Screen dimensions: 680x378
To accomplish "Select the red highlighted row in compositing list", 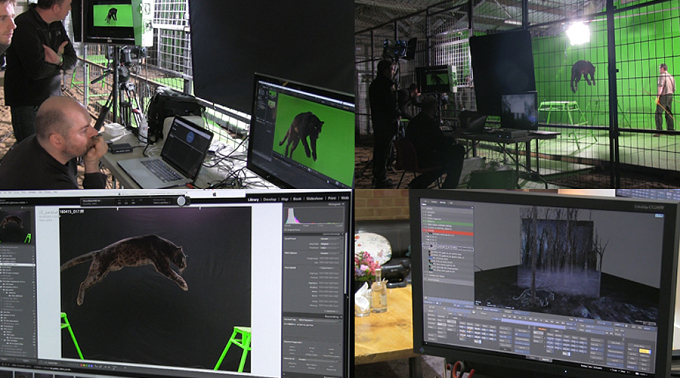I will [x=449, y=233].
